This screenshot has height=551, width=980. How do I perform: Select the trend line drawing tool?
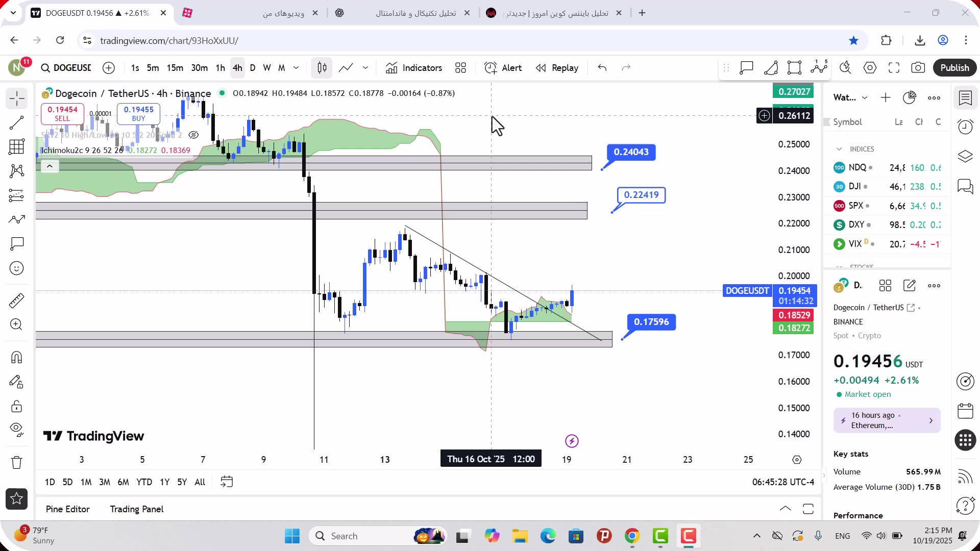(16, 122)
